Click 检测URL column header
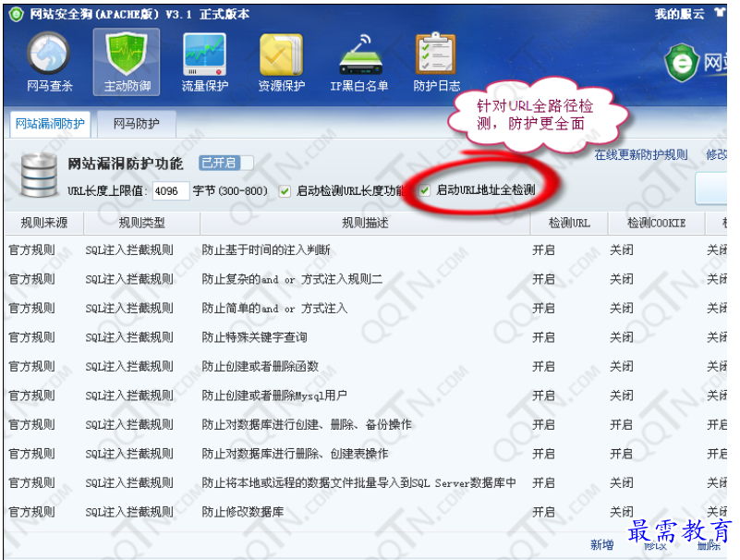740x560 pixels. (x=569, y=223)
